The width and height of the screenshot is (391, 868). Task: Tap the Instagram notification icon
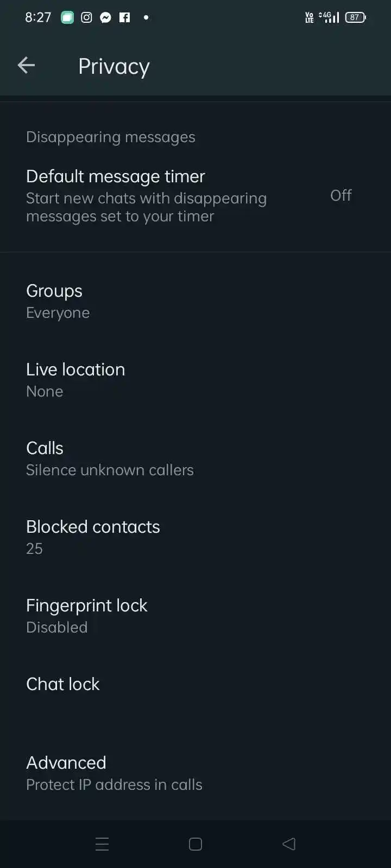point(86,17)
